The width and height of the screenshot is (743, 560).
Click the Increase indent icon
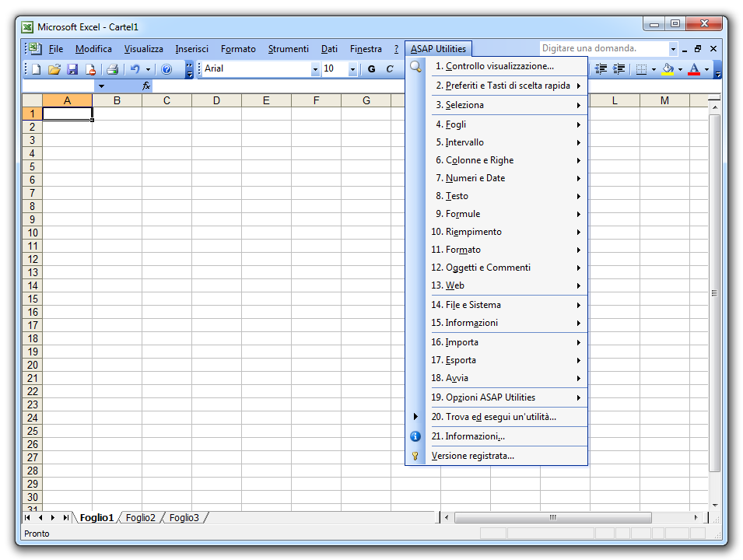(x=619, y=69)
